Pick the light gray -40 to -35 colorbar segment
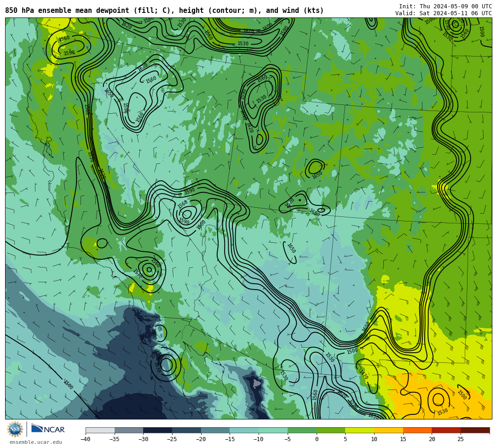The width and height of the screenshot is (497, 448). click(100, 430)
